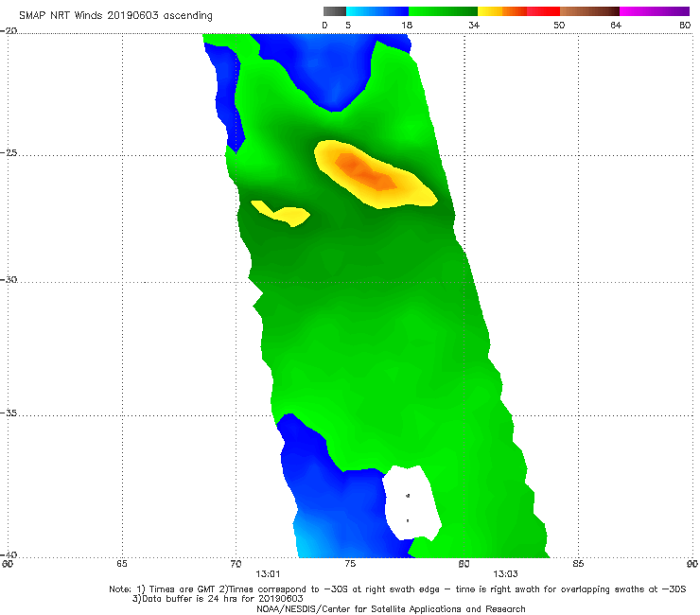
Task: Click the longitude label '80' on the bottom axis
Action: click(x=464, y=564)
